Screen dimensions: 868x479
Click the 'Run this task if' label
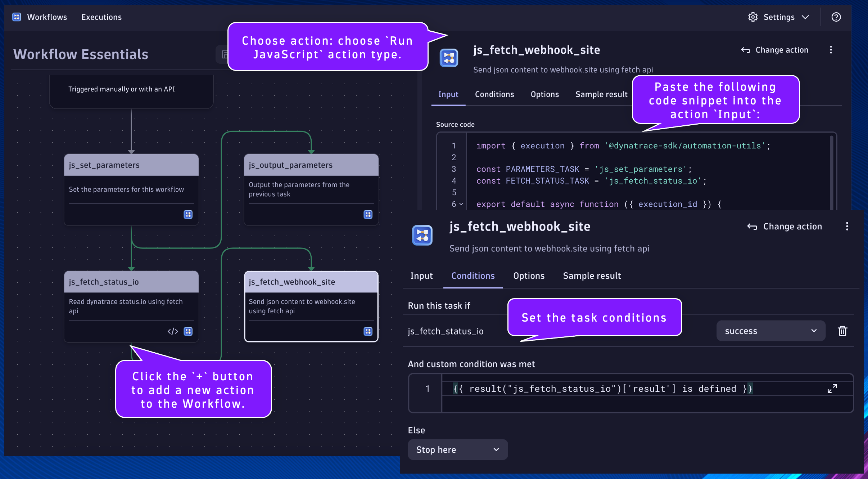439,305
